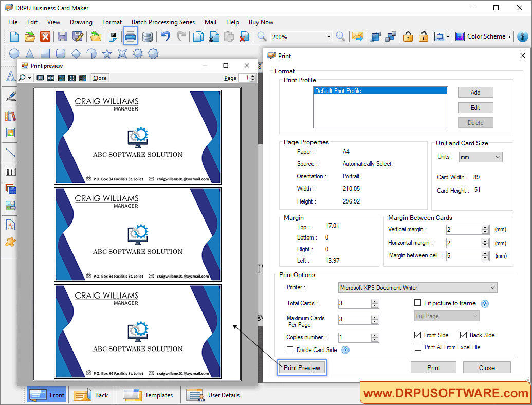Paste using the clipboard toolbar icon

coord(229,36)
